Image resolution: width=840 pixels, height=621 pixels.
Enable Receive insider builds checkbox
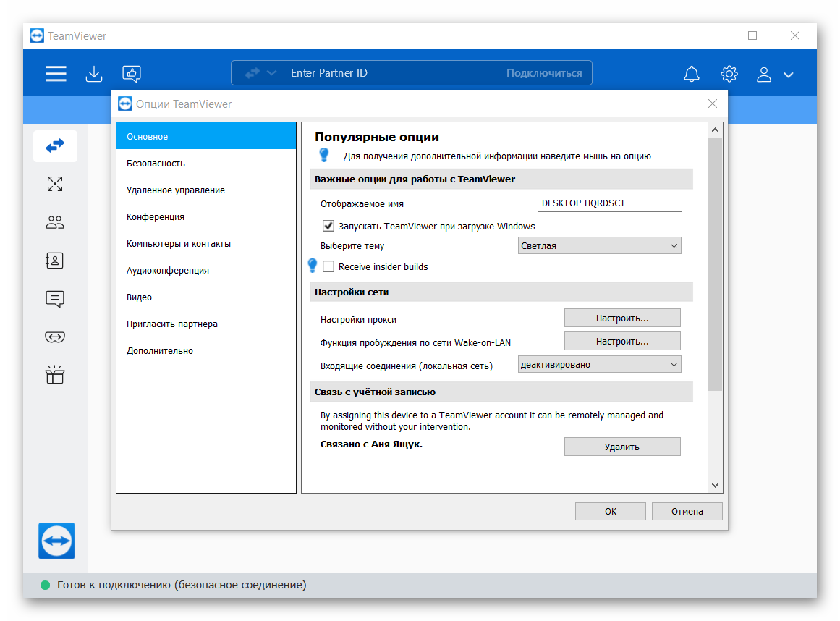(328, 266)
